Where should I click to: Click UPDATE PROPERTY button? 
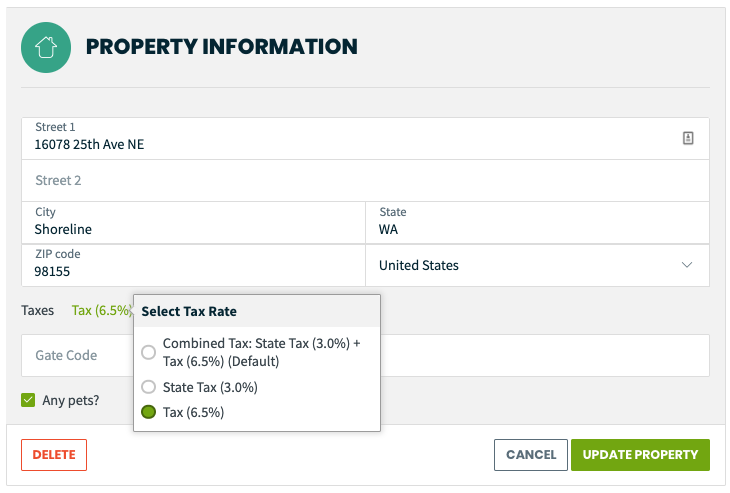click(640, 455)
